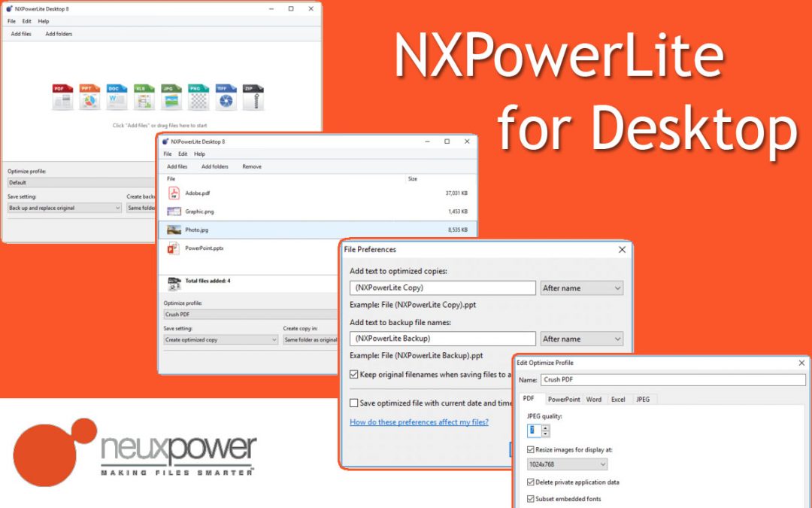This screenshot has height=508, width=812.
Task: Open Create optimized copy save setting dropdown
Action: click(x=221, y=339)
